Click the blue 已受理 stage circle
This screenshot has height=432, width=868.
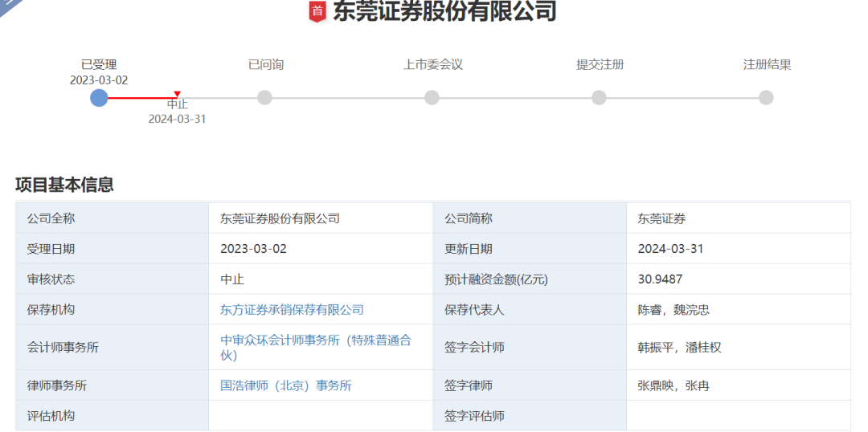pos(99,97)
